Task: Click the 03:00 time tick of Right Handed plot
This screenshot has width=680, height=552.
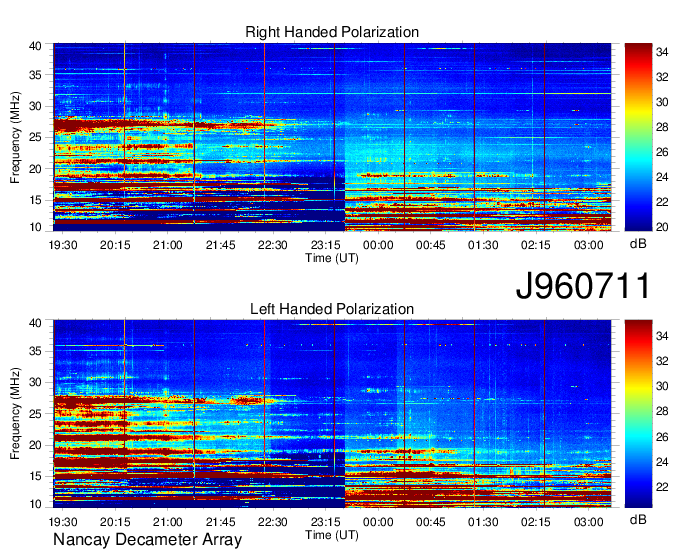Action: point(588,245)
